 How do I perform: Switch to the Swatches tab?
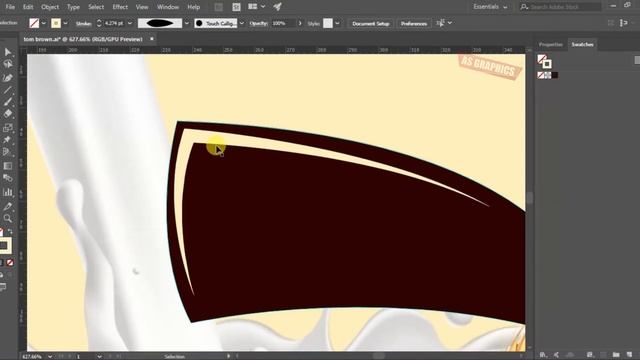(582, 44)
